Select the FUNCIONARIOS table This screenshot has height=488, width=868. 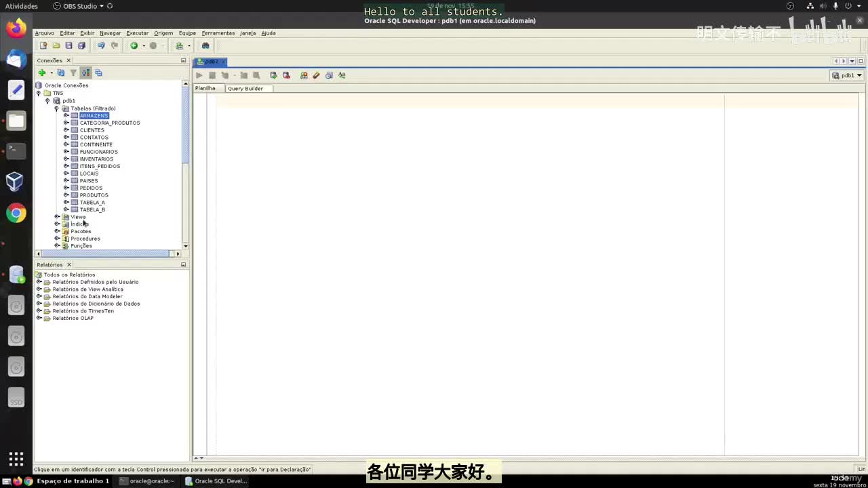click(98, 152)
